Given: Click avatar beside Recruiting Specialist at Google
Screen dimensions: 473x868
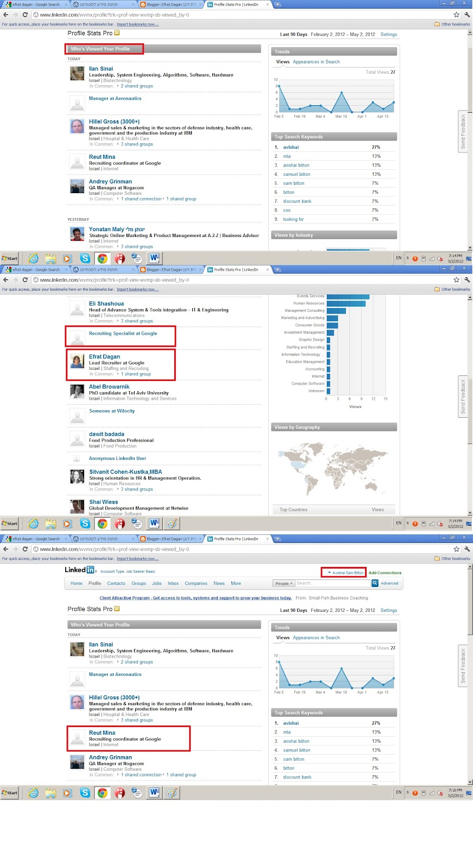Looking at the screenshot, I should (77, 338).
